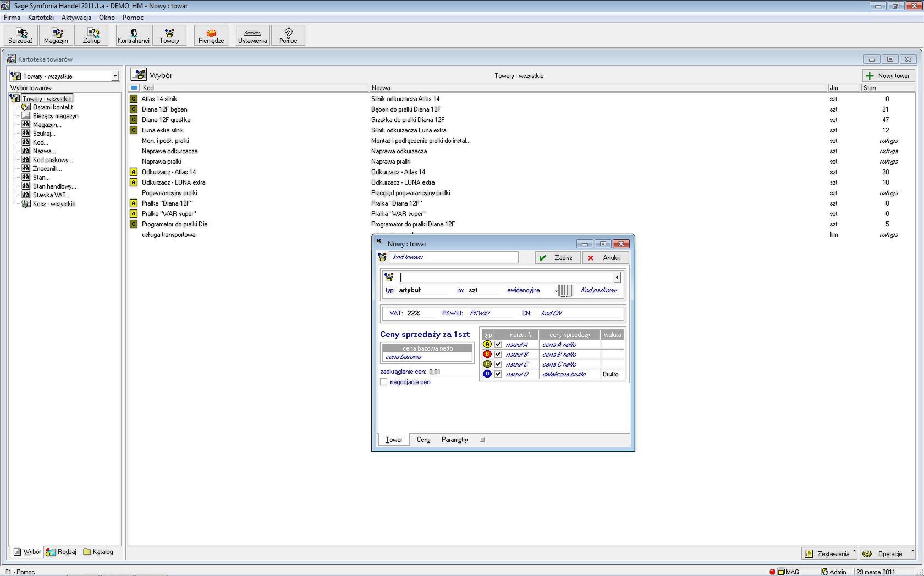Select Stawka VAT... tree item
This screenshot has width=924, height=576.
pyautogui.click(x=52, y=195)
